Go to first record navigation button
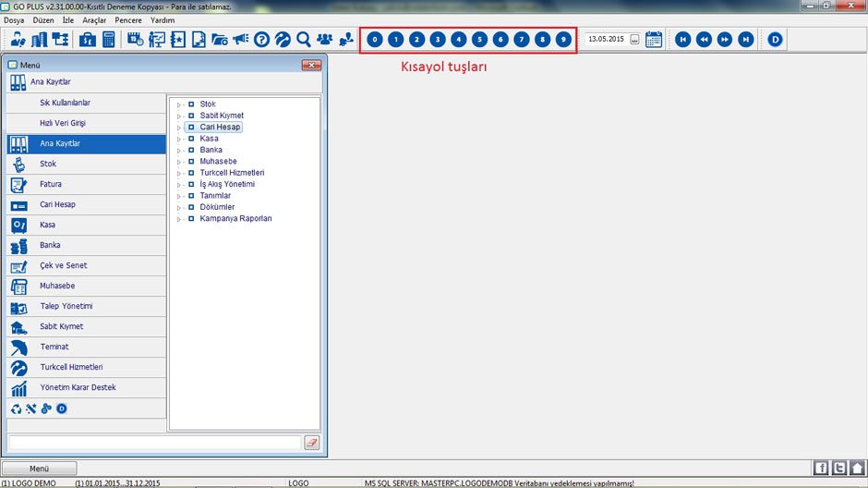The image size is (868, 488). pyautogui.click(x=683, y=40)
